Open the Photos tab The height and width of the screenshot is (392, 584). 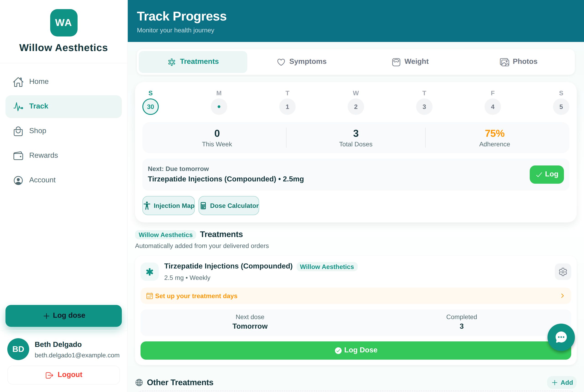tap(519, 62)
